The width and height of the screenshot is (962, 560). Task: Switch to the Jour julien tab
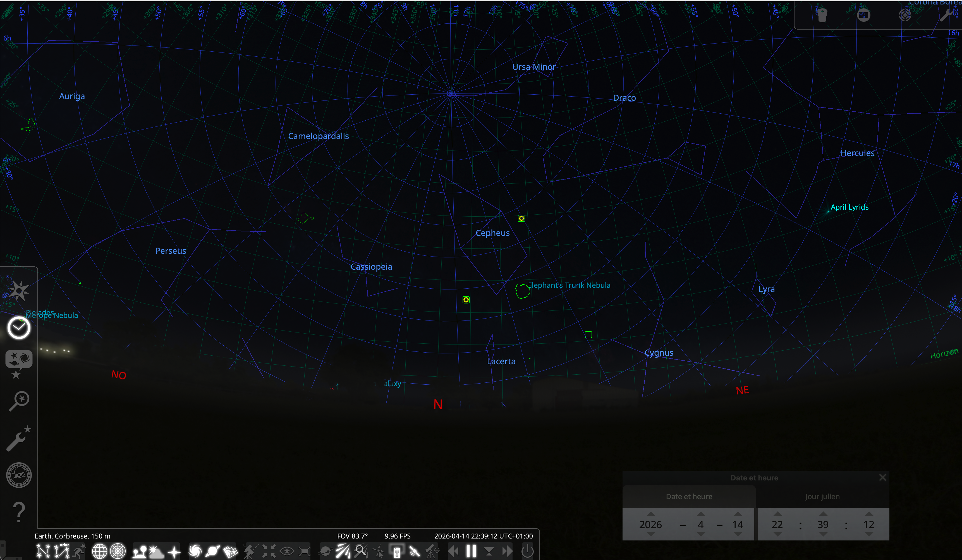(822, 496)
